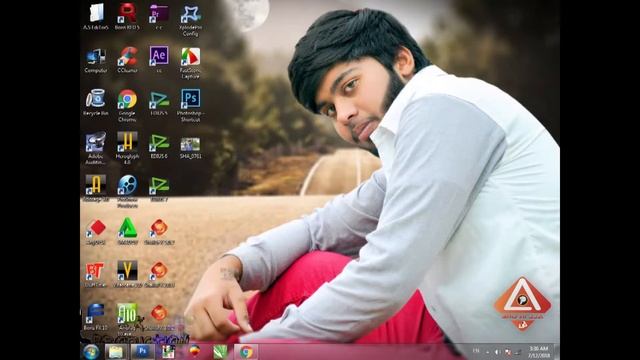Switch to Photoshop on the taskbar
This screenshot has width=640, height=360.
pyautogui.click(x=142, y=352)
